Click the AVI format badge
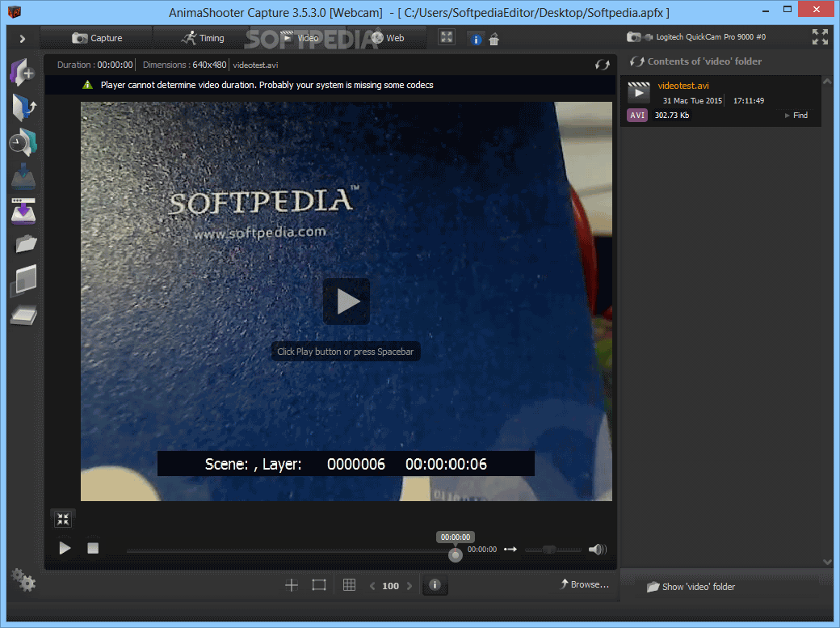This screenshot has height=628, width=840. click(637, 116)
